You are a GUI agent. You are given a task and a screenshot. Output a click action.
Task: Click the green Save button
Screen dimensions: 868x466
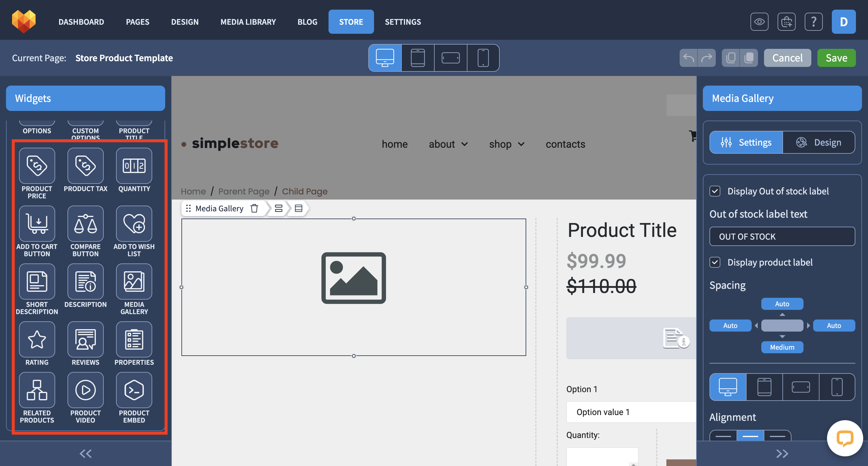[836, 58]
